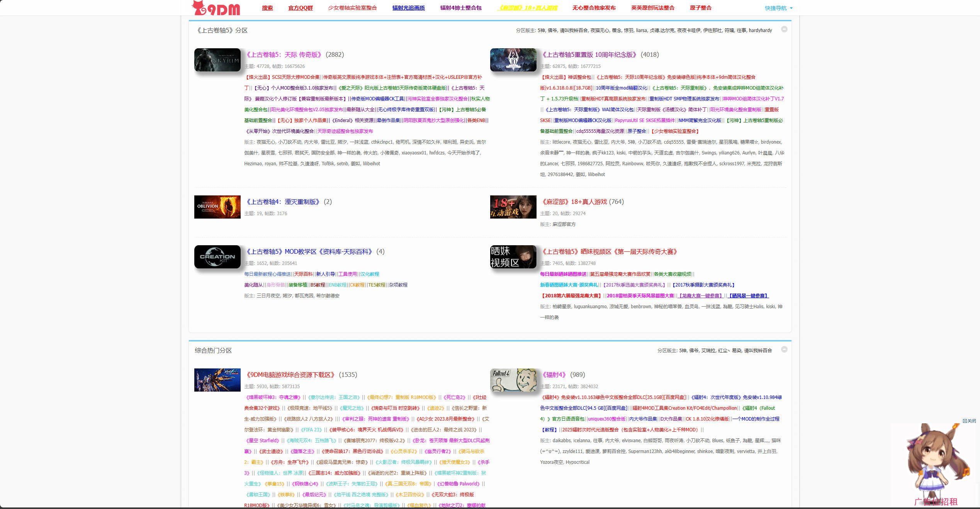Image resolution: width=980 pixels, height=509 pixels.
Task: Open 原子整合 nav link
Action: coord(701,8)
